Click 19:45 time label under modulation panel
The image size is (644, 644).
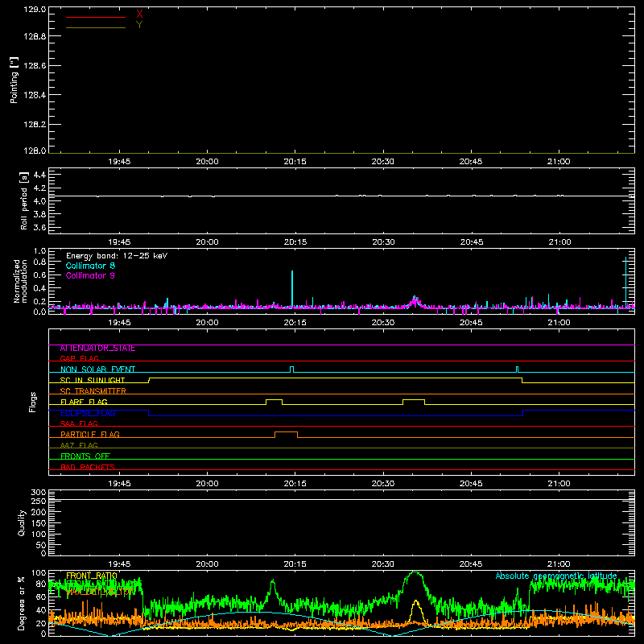[119, 323]
